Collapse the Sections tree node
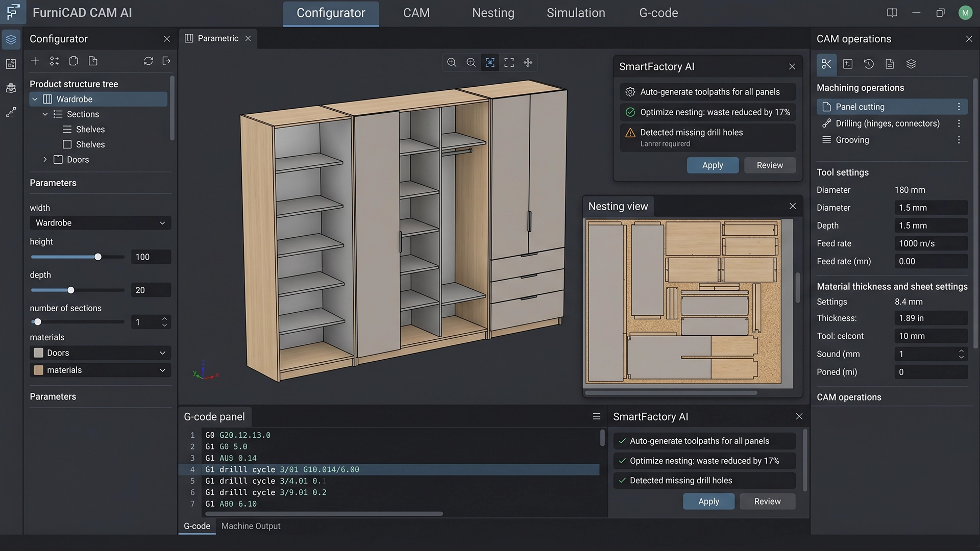The height and width of the screenshot is (551, 980). (44, 114)
